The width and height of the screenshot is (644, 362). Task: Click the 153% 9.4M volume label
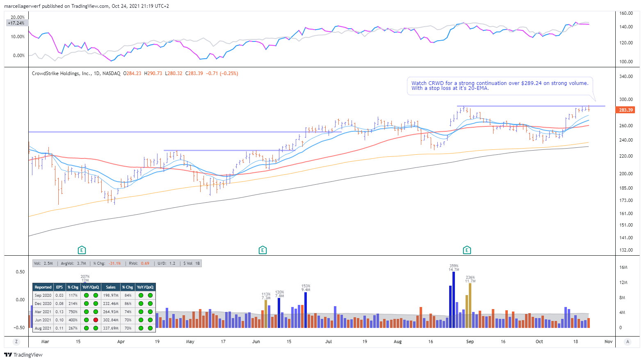click(306, 288)
